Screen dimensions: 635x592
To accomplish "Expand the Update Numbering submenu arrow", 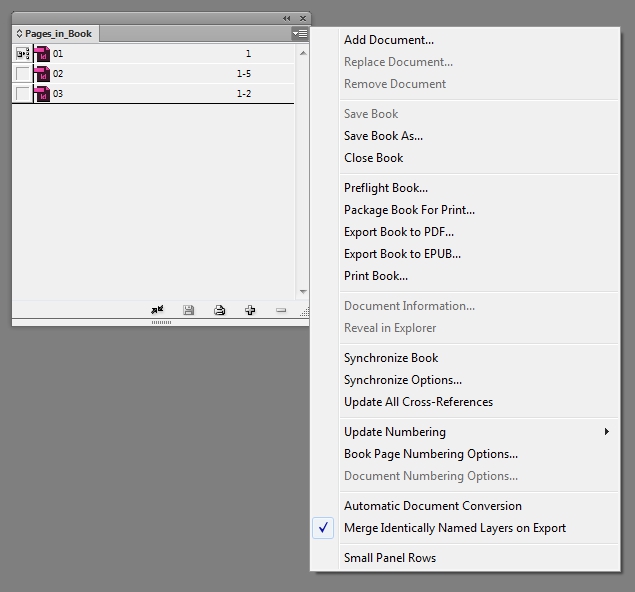I will (607, 432).
